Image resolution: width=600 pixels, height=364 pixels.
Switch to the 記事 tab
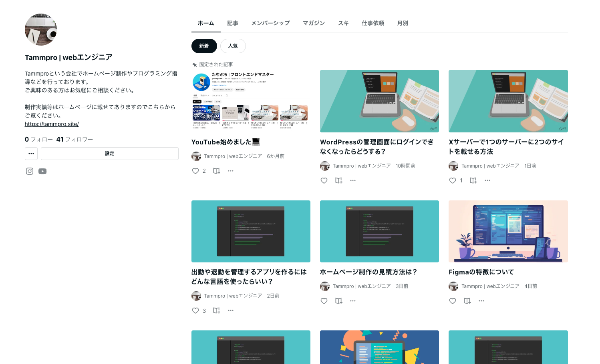233,23
